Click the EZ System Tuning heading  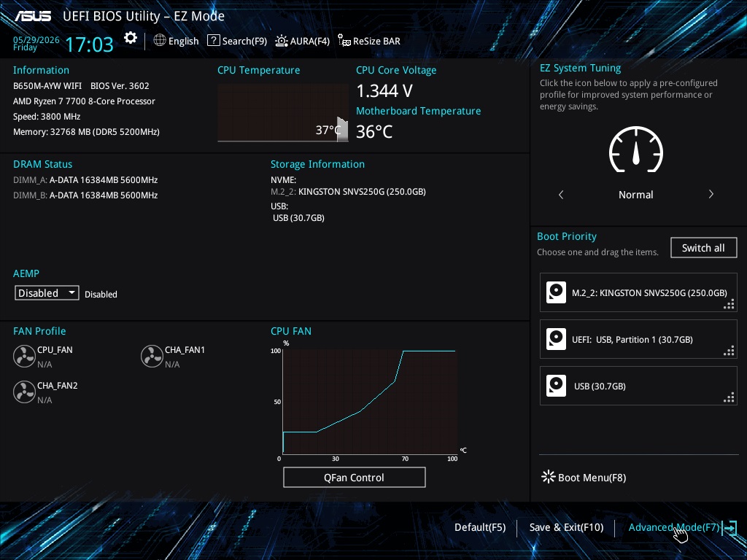pos(580,68)
